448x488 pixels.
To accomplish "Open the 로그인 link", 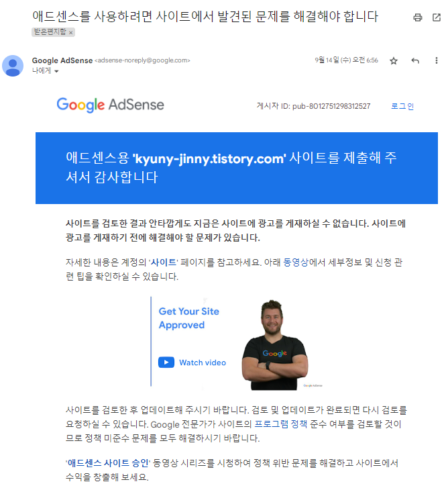I will [x=402, y=106].
